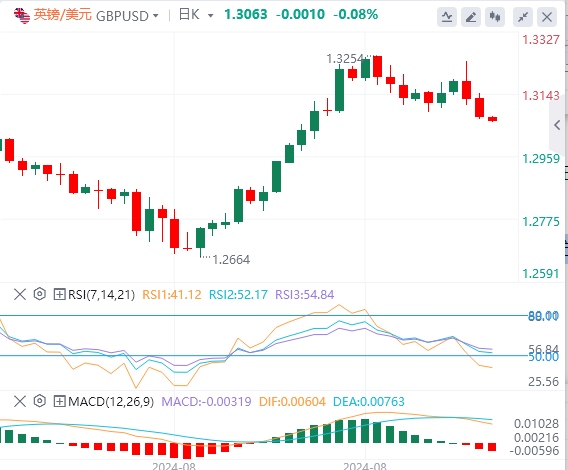Open the candlestick indicator icon
568x470 pixels.
pos(495,17)
